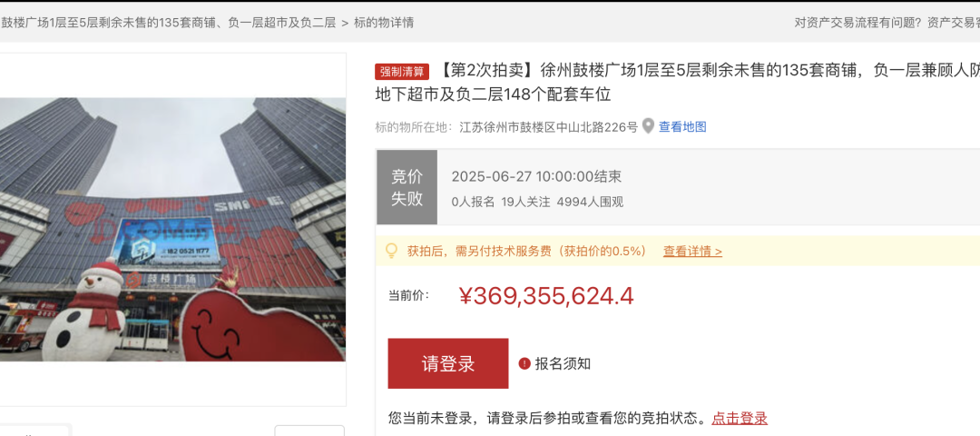Open the 点击登录 link
This screenshot has width=980, height=436.
[740, 418]
